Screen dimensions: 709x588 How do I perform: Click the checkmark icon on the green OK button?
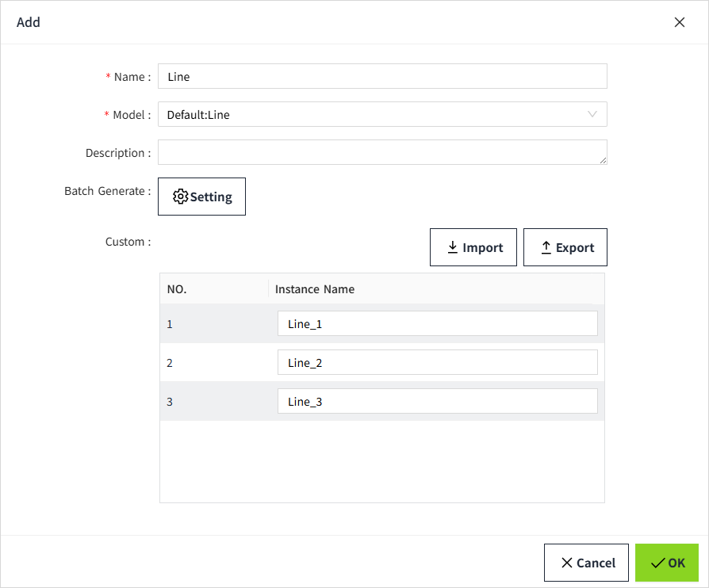click(x=657, y=563)
